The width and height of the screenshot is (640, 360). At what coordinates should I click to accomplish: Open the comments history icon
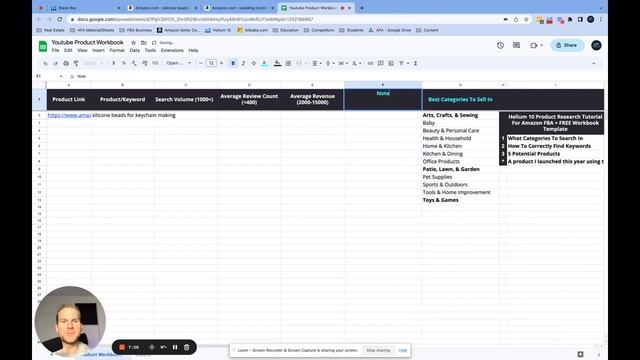[x=516, y=45]
